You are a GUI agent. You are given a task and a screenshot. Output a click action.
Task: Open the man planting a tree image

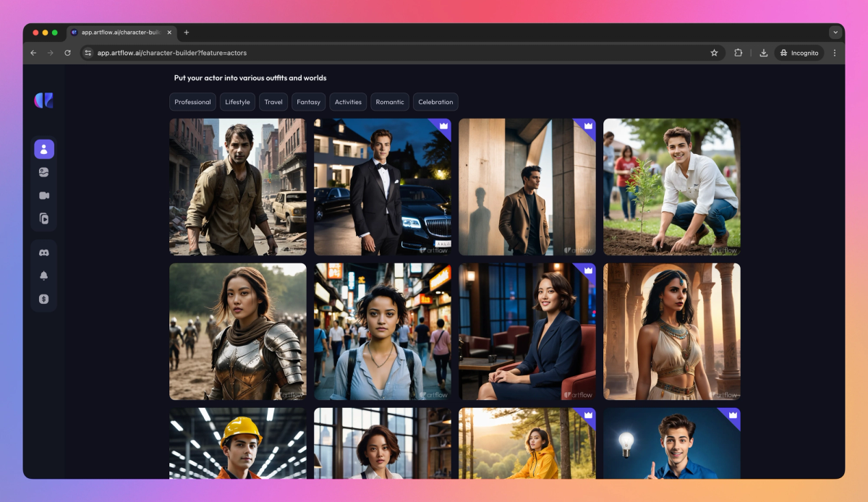(672, 187)
